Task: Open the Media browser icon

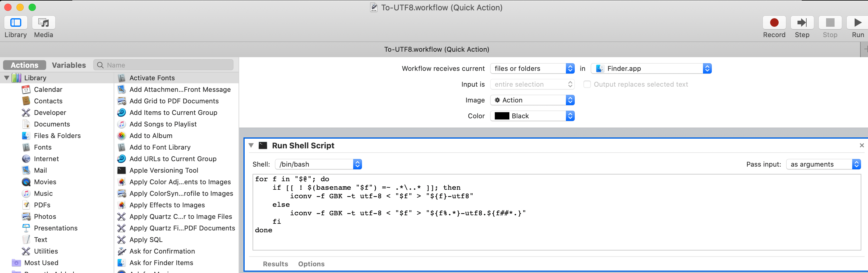Action: point(43,22)
